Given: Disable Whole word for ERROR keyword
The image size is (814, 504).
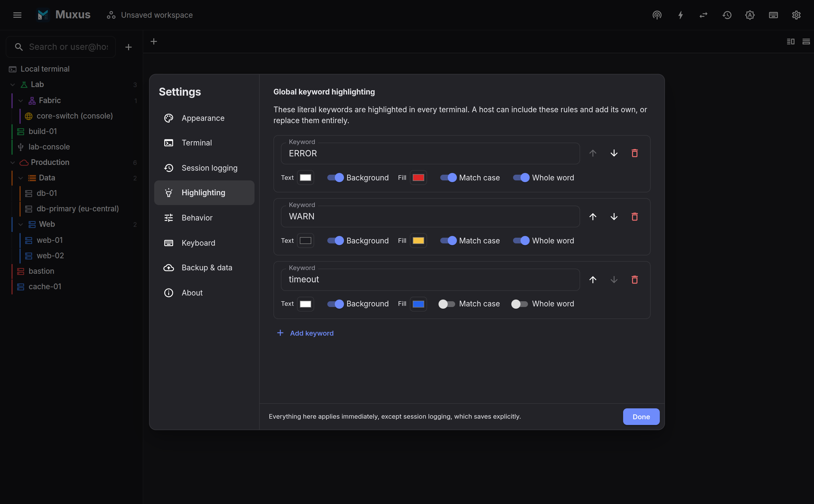Looking at the screenshot, I should [x=521, y=178].
